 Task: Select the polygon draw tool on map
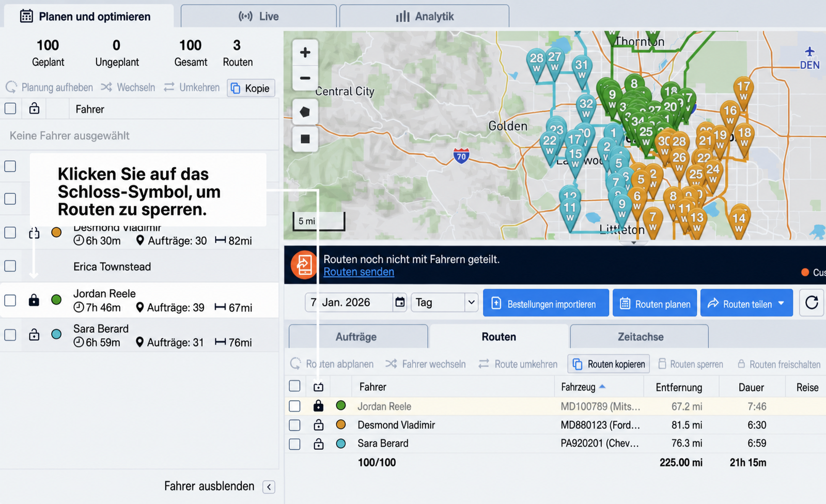tap(305, 112)
